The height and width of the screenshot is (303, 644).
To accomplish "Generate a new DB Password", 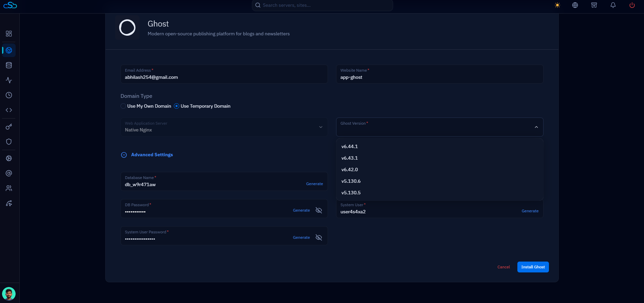I will coord(301,210).
